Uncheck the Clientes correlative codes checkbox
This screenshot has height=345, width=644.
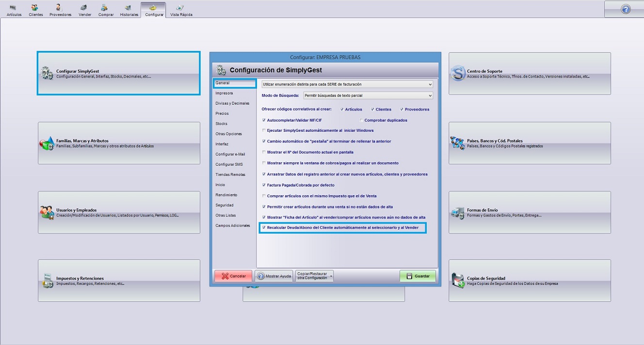tap(372, 110)
